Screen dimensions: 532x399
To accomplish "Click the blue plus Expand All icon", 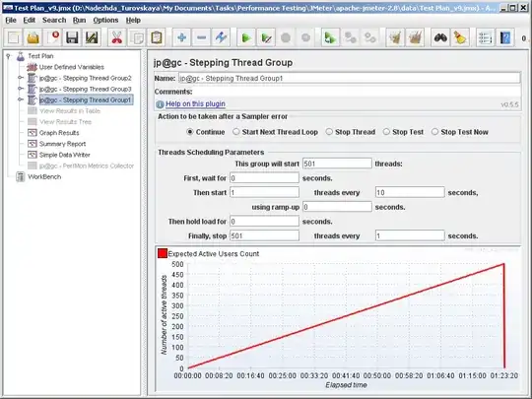I will click(x=181, y=37).
